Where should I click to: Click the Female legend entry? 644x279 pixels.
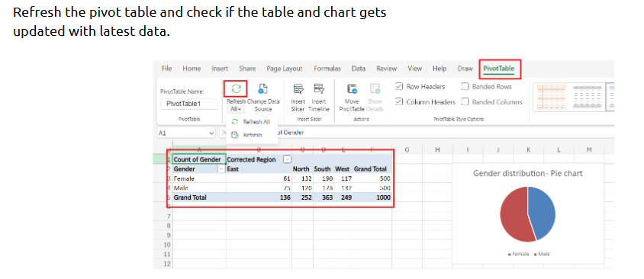click(x=518, y=254)
